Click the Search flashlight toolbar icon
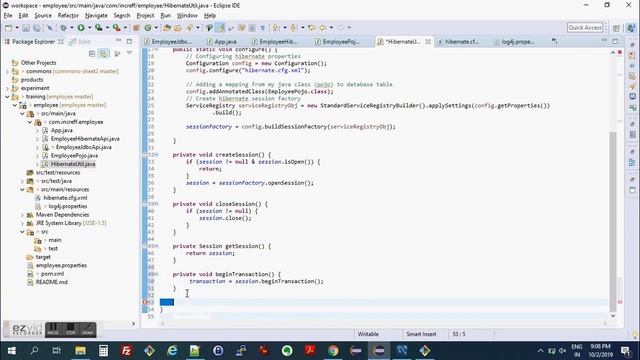 click(189, 28)
